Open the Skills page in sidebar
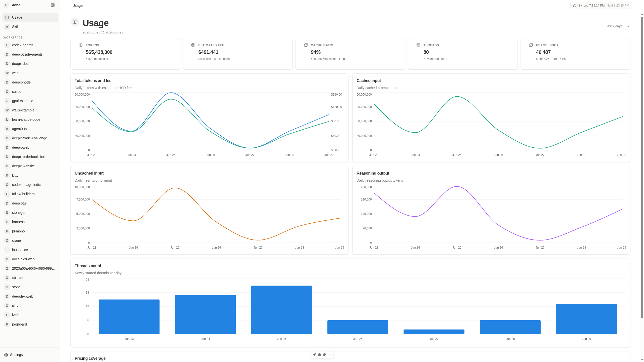644x362 pixels. click(x=30, y=27)
